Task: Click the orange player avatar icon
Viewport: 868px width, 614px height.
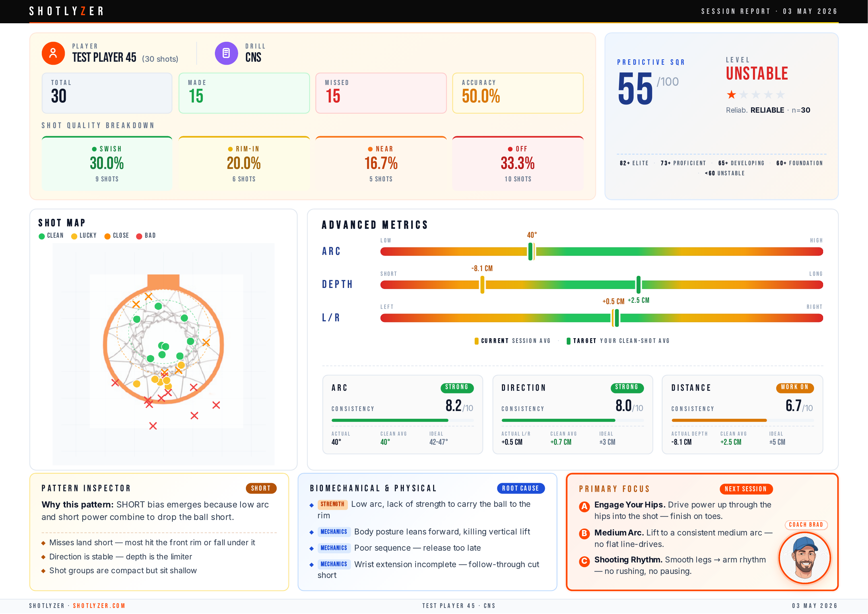Action: (x=53, y=53)
